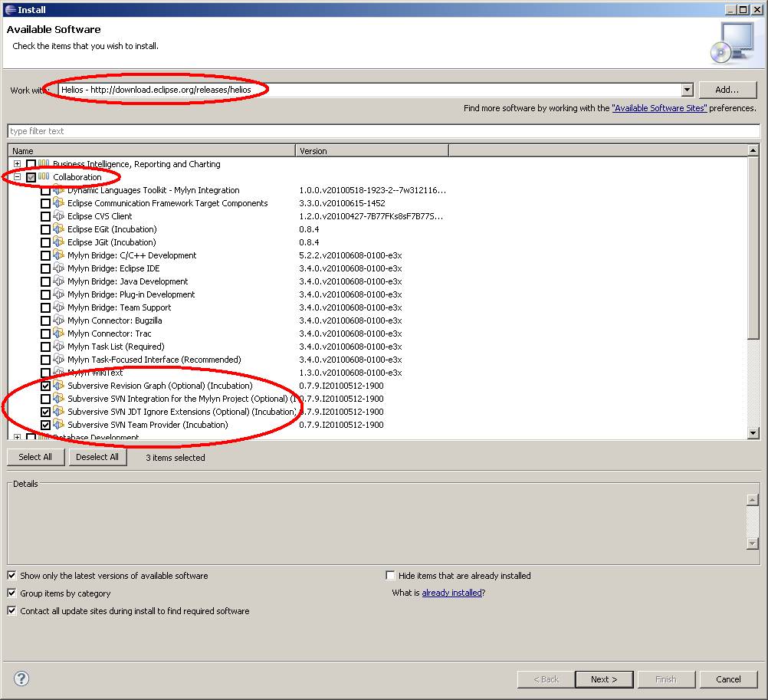Check the Mylyn Connector: Bugzilla checkbox
This screenshot has width=768, height=700.
point(45,320)
